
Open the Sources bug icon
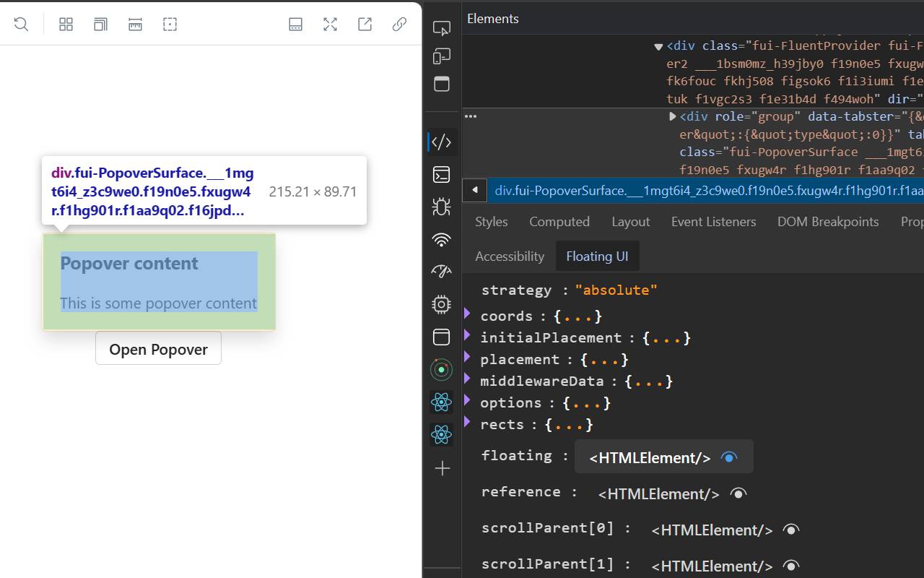click(x=441, y=207)
